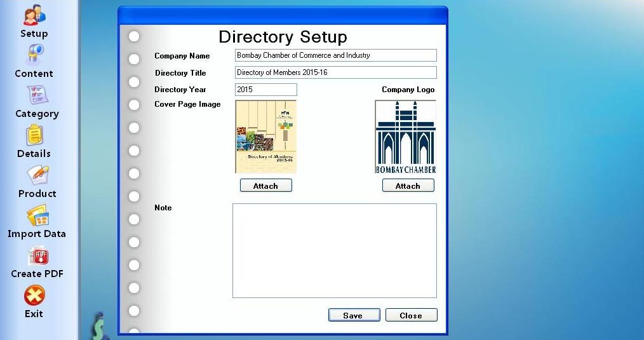This screenshot has width=644, height=340.
Task: Click the Bombay Chamber logo thumbnail
Action: (x=405, y=137)
